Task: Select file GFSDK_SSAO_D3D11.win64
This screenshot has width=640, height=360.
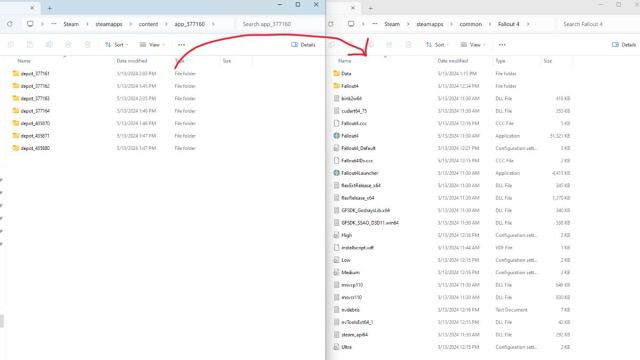Action: (370, 222)
